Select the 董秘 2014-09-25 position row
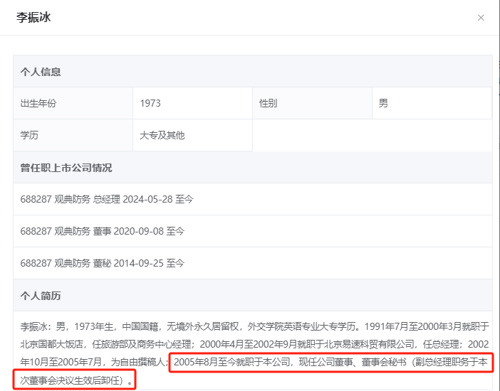Image resolution: width=500 pixels, height=391 pixels. pos(253,263)
